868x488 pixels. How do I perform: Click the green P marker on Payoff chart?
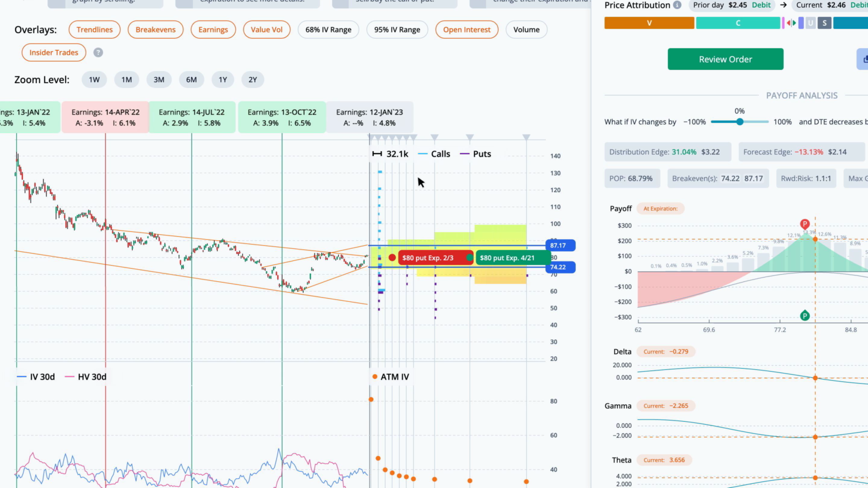[805, 316]
